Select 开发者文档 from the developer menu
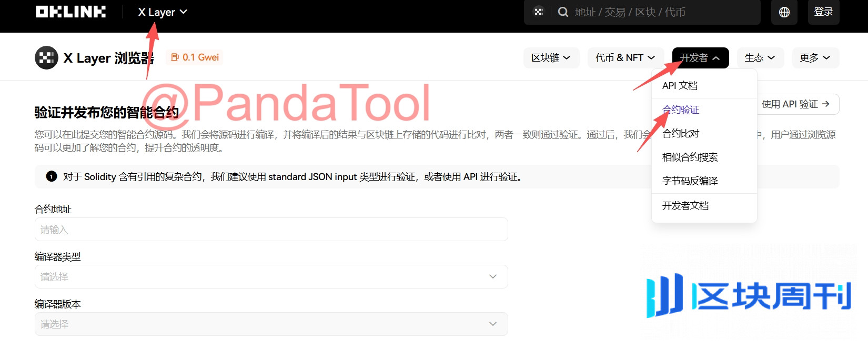The width and height of the screenshot is (868, 348). coord(704,206)
